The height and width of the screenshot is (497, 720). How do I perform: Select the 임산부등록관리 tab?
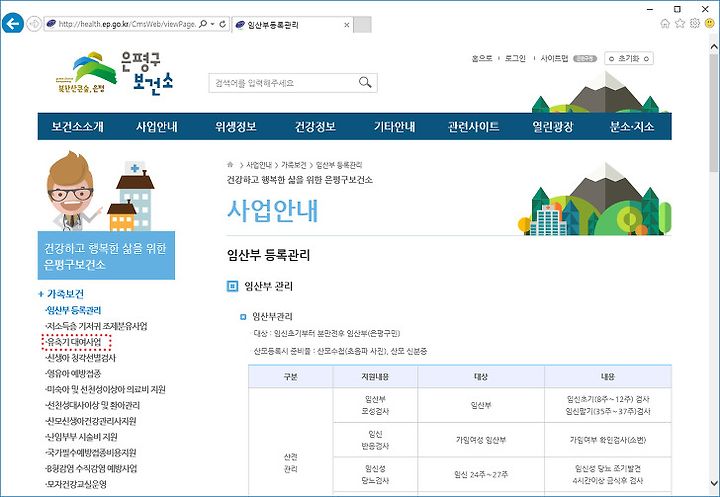tap(291, 25)
